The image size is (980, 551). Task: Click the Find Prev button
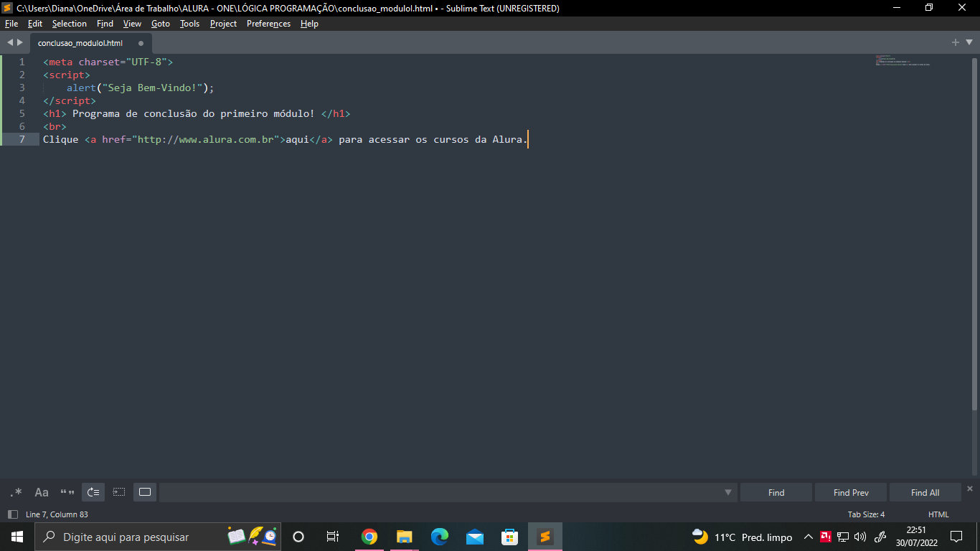click(851, 492)
